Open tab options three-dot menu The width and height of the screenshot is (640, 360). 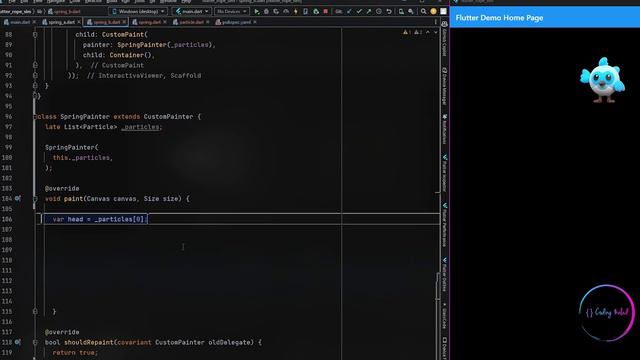click(436, 22)
